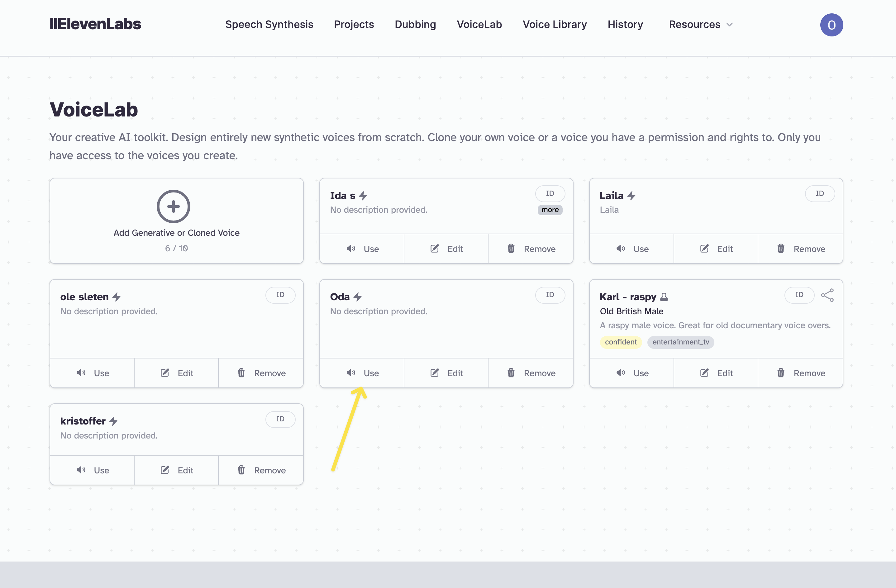
Task: Click the edit pencil icon for Laila
Action: tap(704, 249)
